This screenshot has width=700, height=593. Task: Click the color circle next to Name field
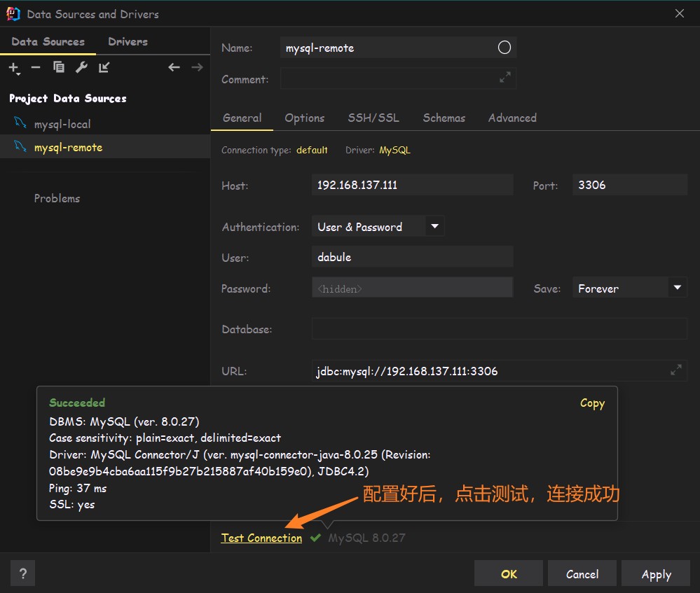click(504, 48)
